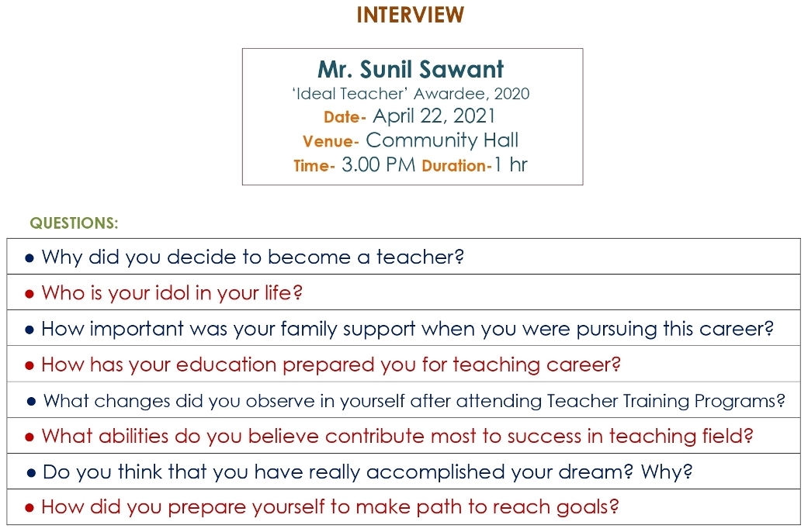
Task: Click the Teacher Training Programs question
Action: [x=414, y=401]
